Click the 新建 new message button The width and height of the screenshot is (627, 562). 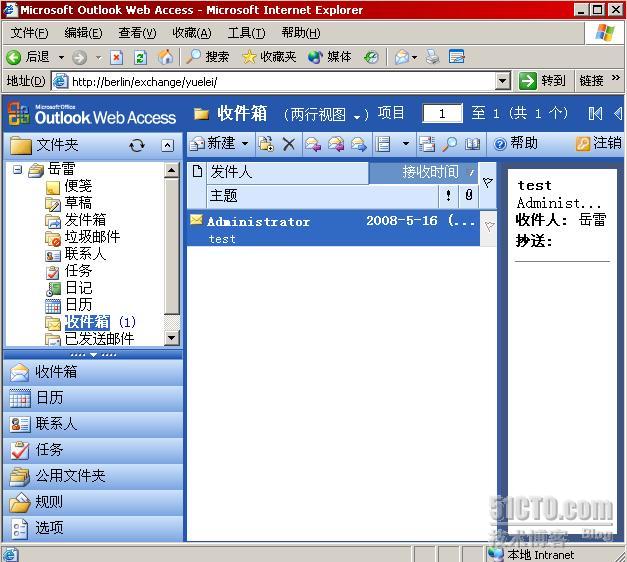coord(212,143)
